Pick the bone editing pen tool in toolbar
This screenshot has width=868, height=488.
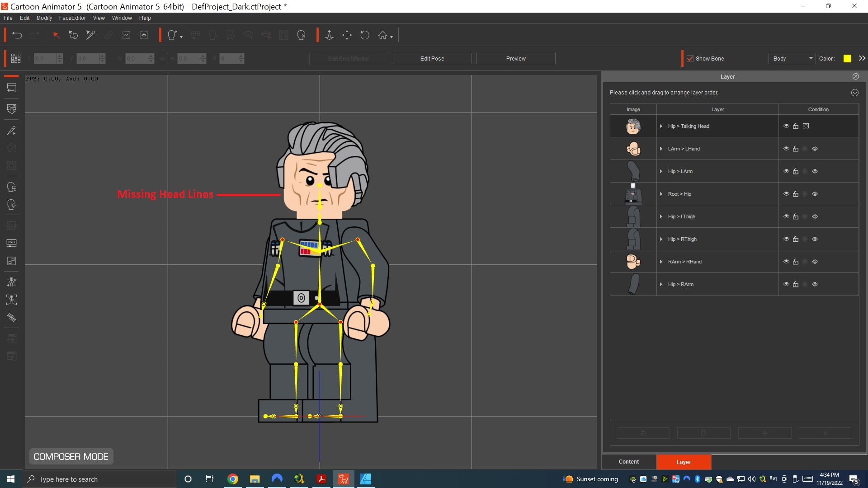tap(91, 35)
